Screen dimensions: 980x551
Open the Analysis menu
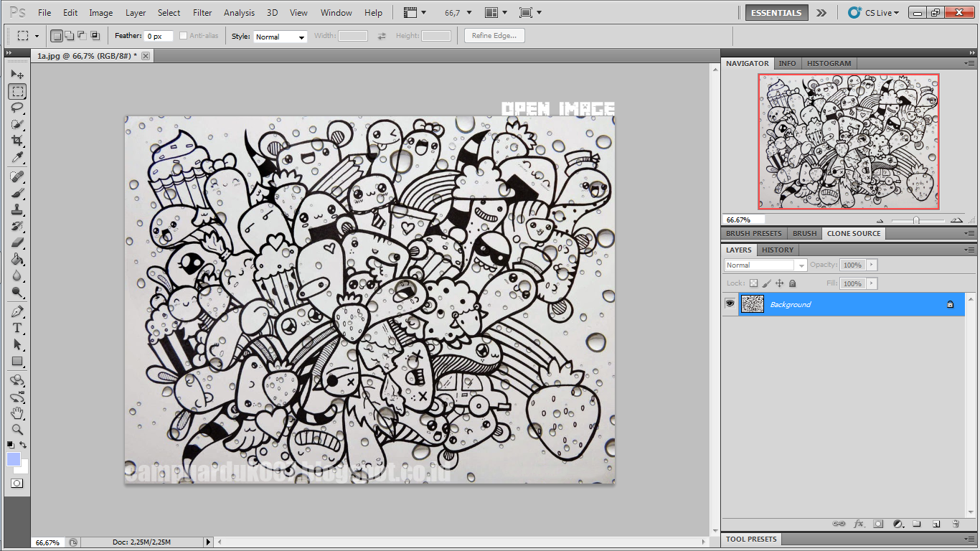tap(239, 13)
